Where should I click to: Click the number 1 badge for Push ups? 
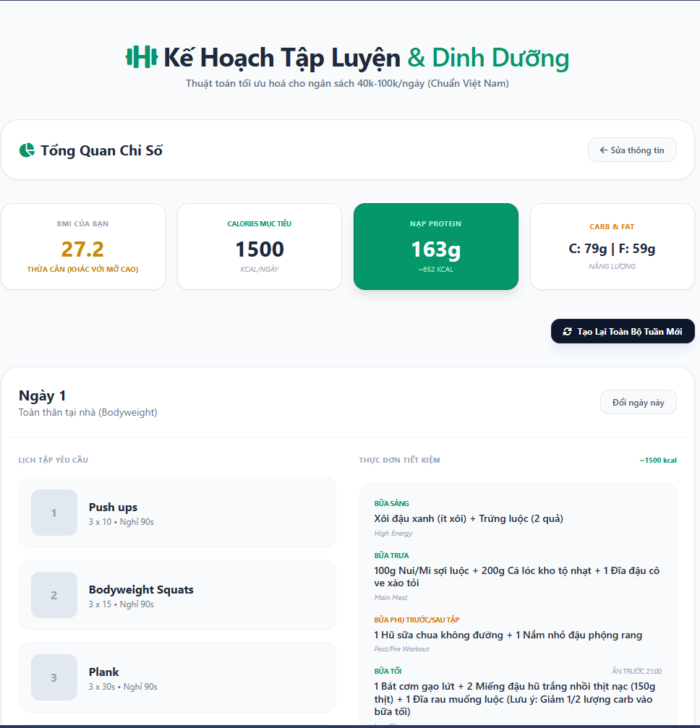54,513
